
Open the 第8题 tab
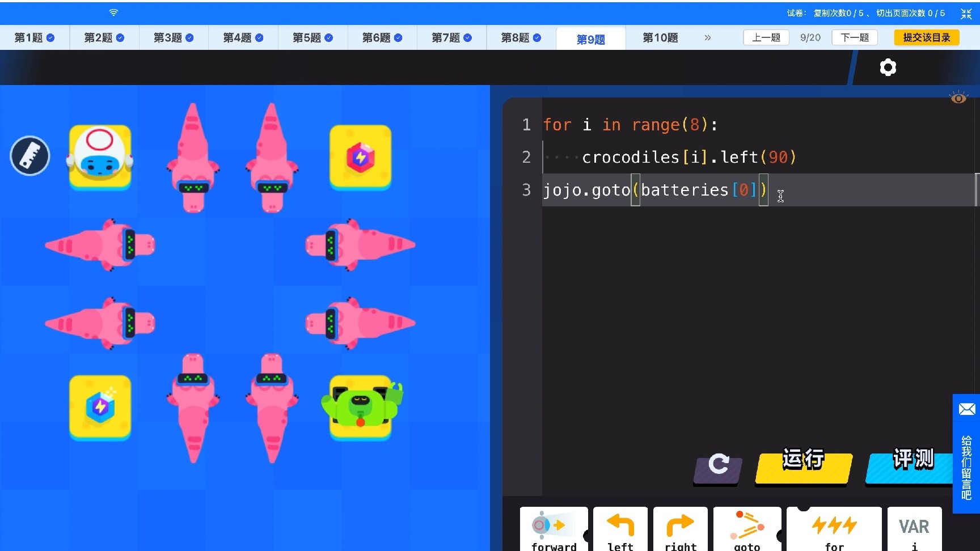(x=521, y=37)
